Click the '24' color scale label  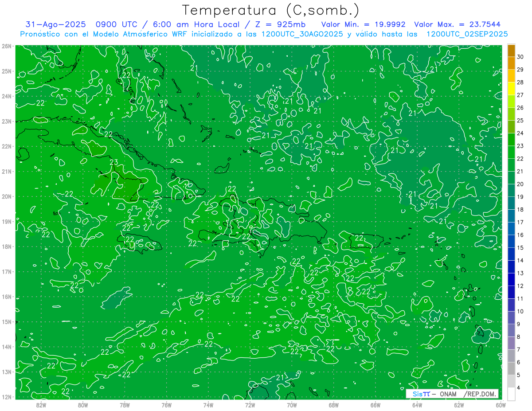520,133
